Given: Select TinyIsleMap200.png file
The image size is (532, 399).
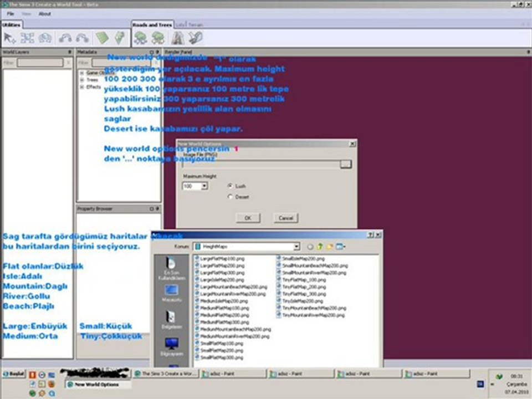Looking at the screenshot, I should [x=300, y=301].
